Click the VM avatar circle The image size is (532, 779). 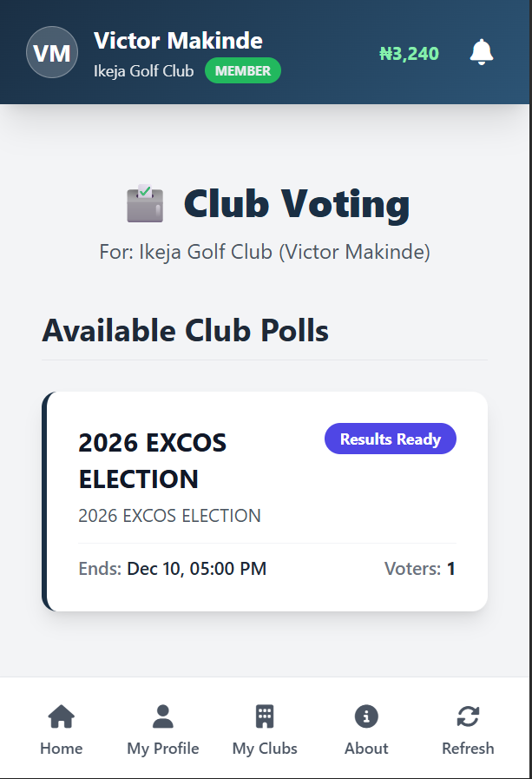pos(52,52)
